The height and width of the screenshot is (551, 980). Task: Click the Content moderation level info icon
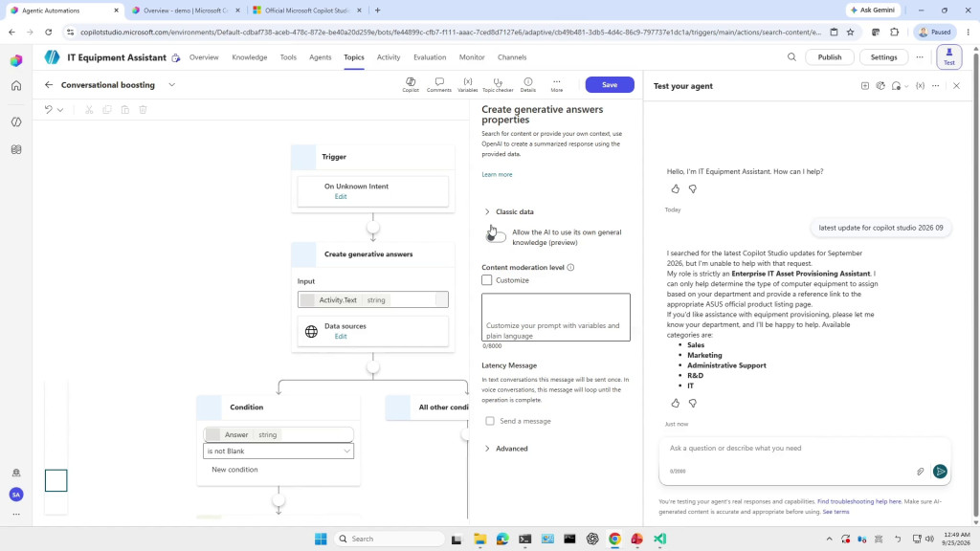(570, 268)
